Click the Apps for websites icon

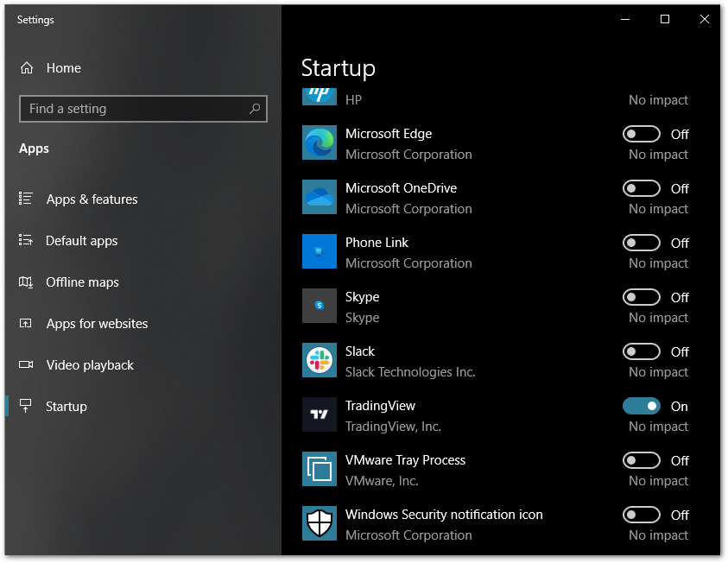tap(26, 323)
